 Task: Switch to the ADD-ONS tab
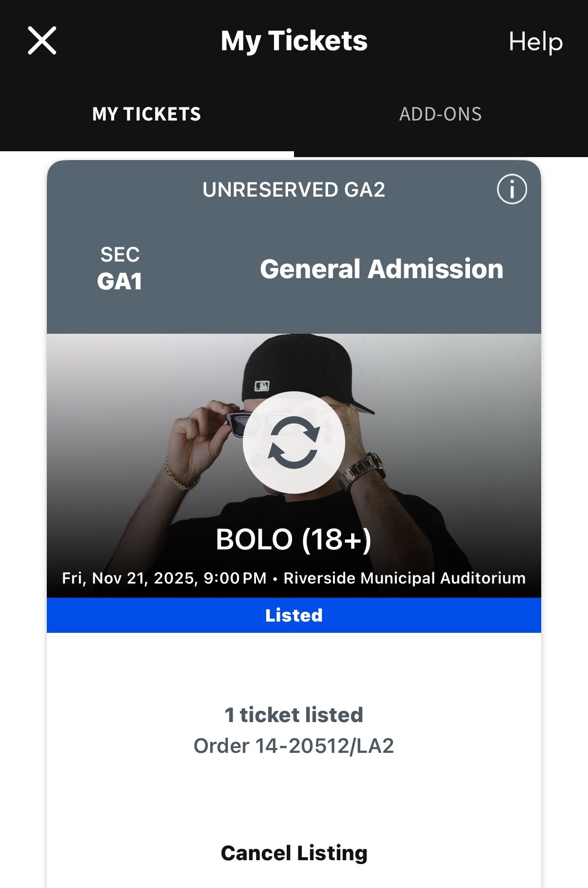point(440,114)
